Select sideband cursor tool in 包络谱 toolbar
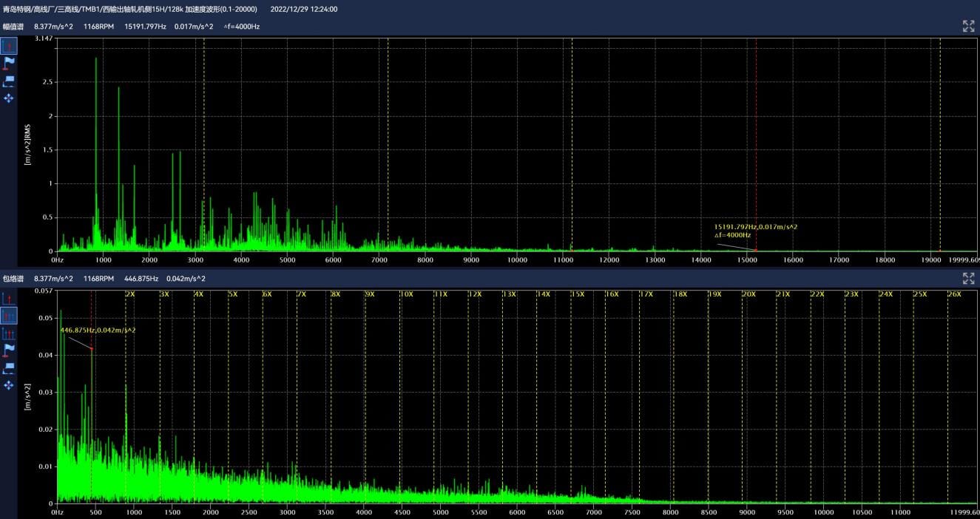Screen dimensions: 980x519 point(9,333)
